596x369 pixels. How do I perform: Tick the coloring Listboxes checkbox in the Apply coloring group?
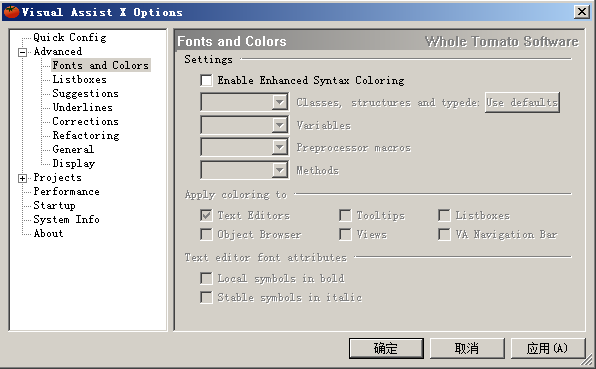[444, 215]
